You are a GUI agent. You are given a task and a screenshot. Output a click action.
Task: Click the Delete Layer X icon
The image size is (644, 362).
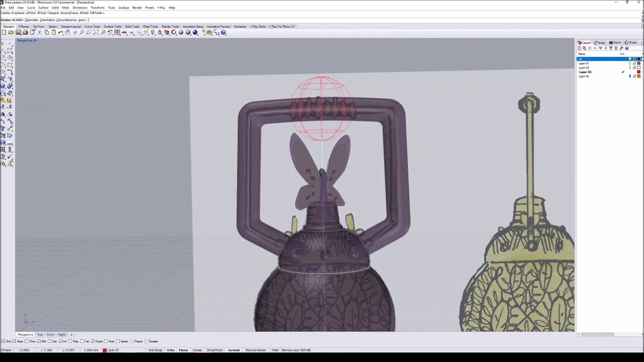pos(590,48)
